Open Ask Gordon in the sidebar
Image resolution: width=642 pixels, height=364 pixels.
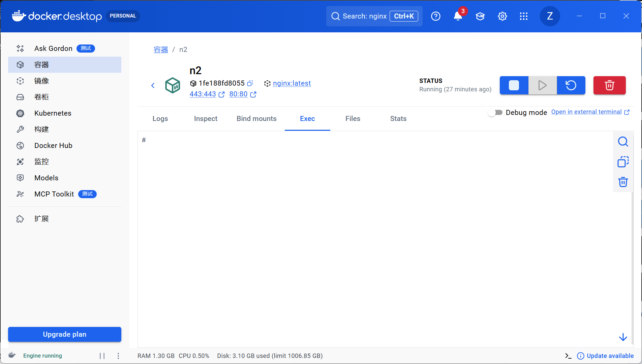[x=64, y=49]
